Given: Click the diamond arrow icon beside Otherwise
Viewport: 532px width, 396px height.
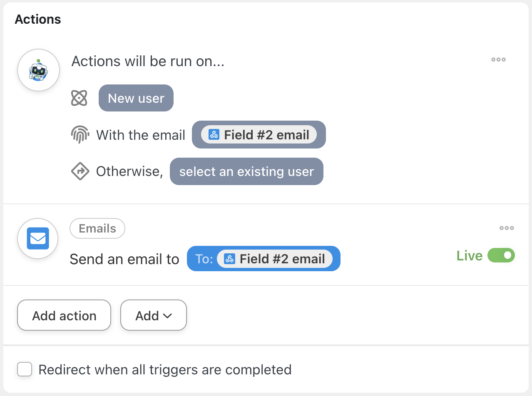Looking at the screenshot, I should click(80, 171).
